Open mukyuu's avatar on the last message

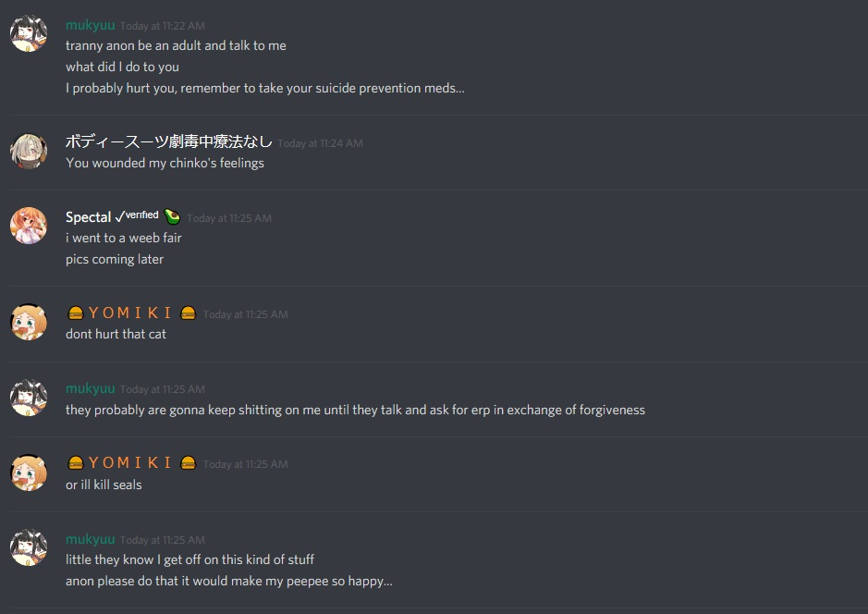coord(29,547)
